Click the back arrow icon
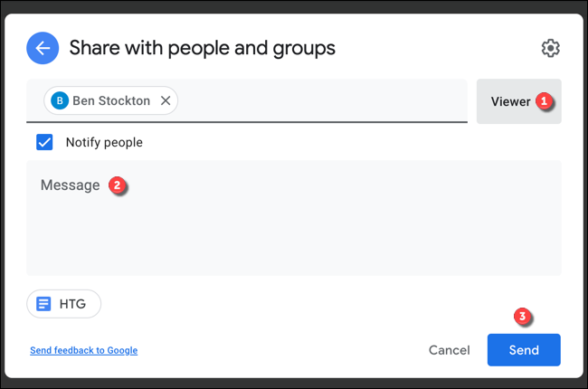Viewport: 588px width, 389px height. (x=43, y=48)
